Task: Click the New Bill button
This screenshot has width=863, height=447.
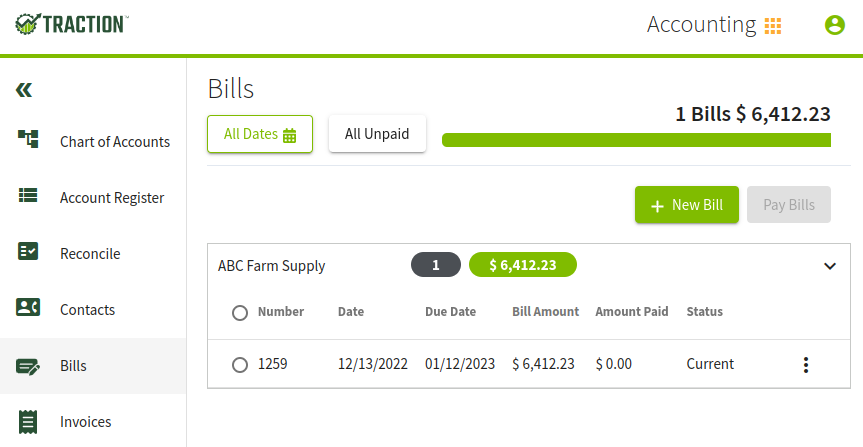Action: (687, 205)
